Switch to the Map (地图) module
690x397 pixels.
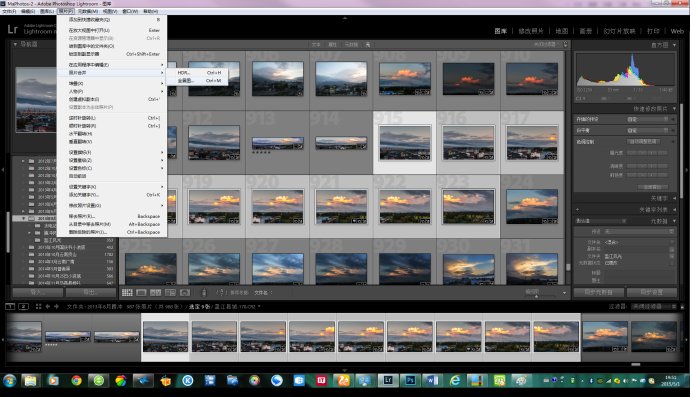pyautogui.click(x=562, y=31)
